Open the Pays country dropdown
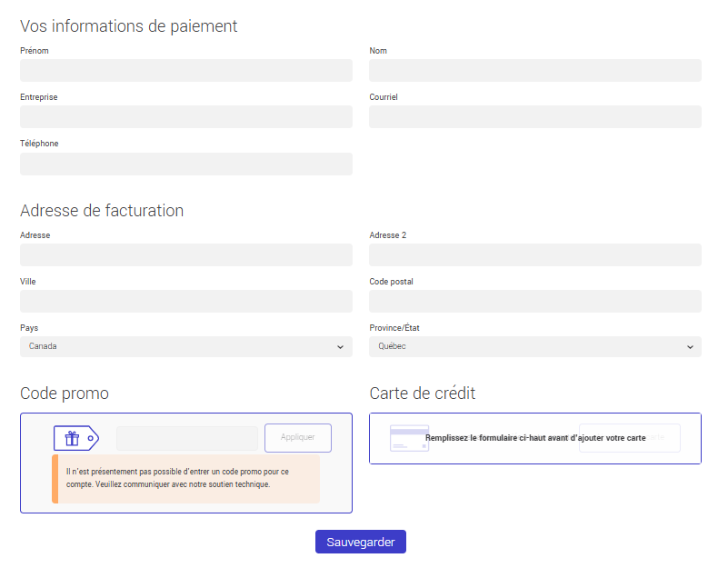 pyautogui.click(x=185, y=346)
